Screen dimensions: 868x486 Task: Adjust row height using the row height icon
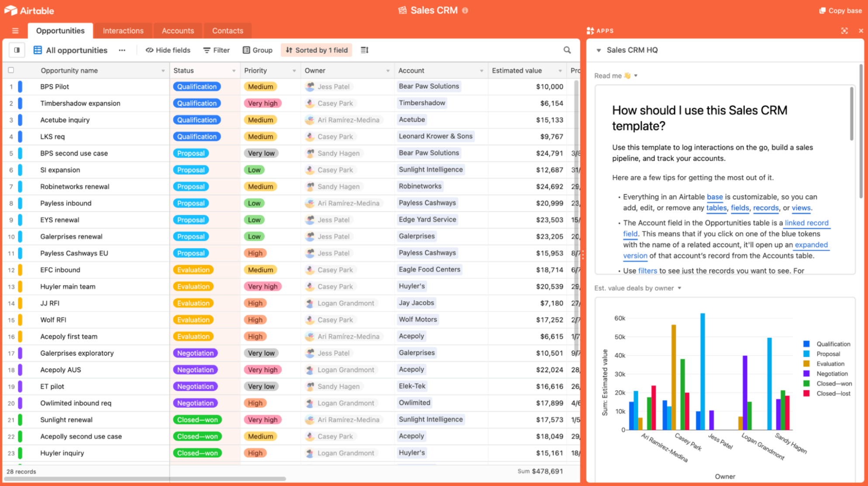coord(365,50)
